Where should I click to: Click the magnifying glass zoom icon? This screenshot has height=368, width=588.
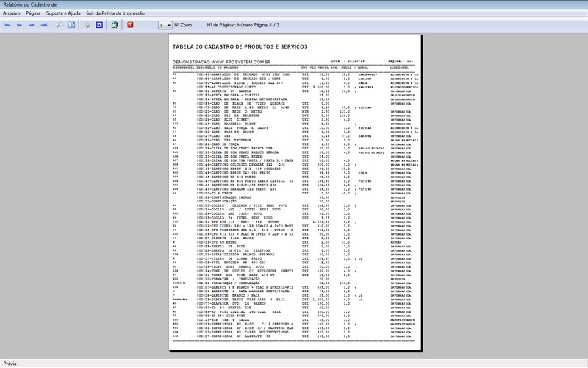[60, 25]
